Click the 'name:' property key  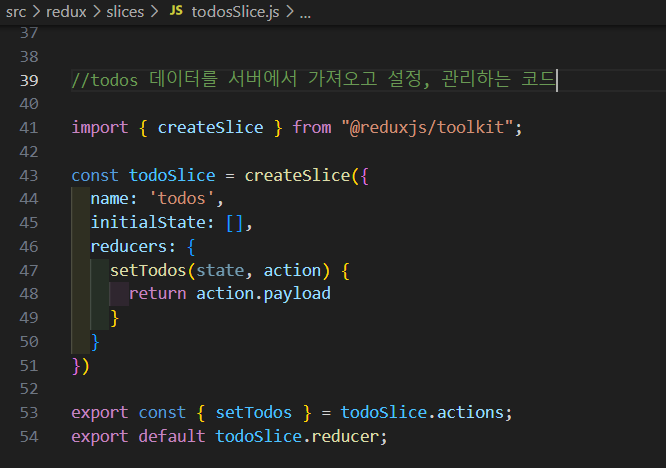coord(113,198)
